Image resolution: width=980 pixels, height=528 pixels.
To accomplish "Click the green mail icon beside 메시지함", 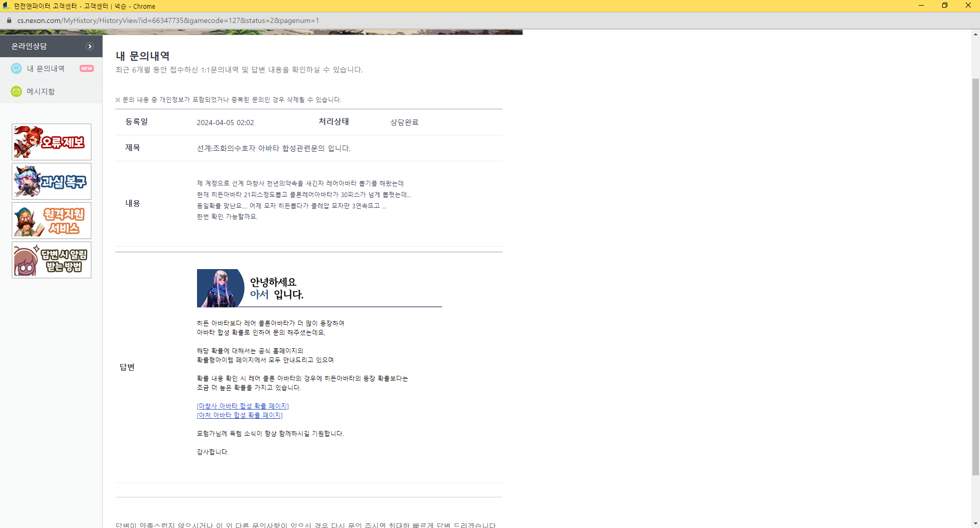I will point(16,91).
